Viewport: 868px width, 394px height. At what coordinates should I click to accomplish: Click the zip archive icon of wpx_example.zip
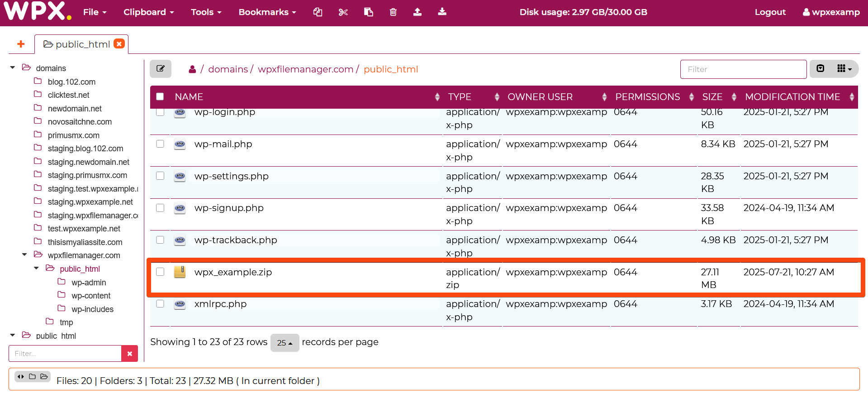pyautogui.click(x=180, y=272)
